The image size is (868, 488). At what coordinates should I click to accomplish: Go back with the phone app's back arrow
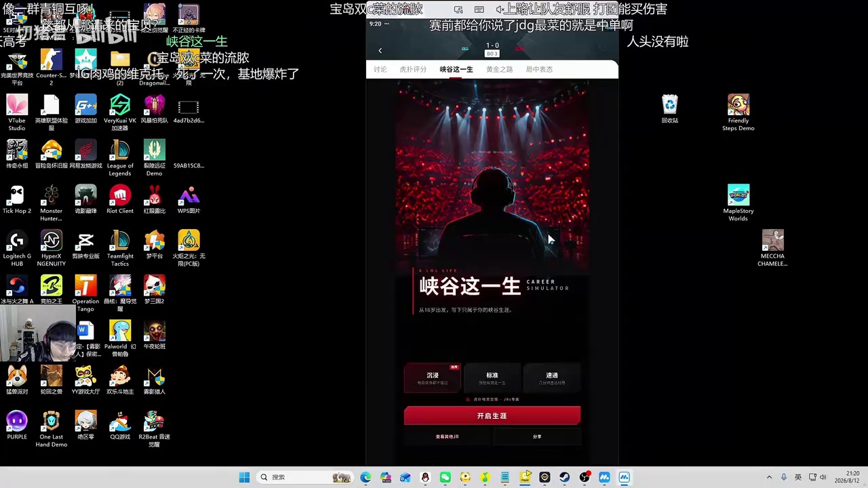point(380,51)
